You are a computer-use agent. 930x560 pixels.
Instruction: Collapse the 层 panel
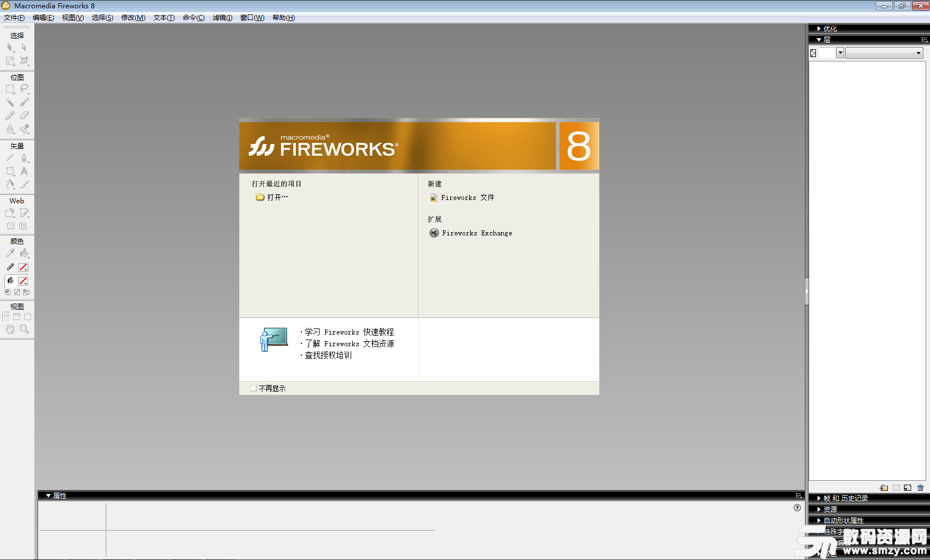coord(819,40)
